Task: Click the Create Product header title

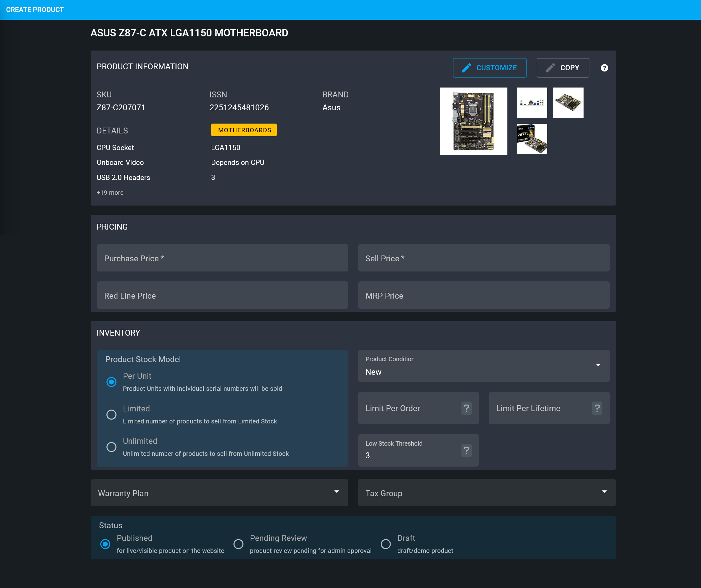Action: [x=35, y=10]
